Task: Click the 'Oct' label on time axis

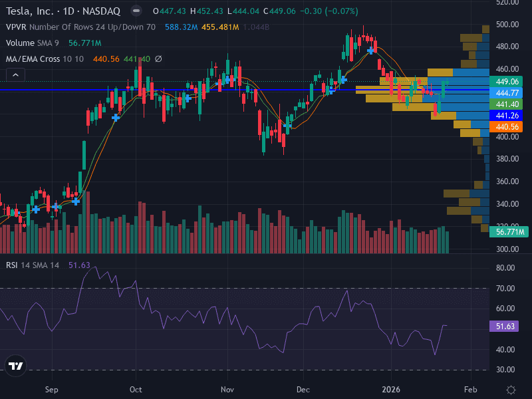Action: (136, 390)
